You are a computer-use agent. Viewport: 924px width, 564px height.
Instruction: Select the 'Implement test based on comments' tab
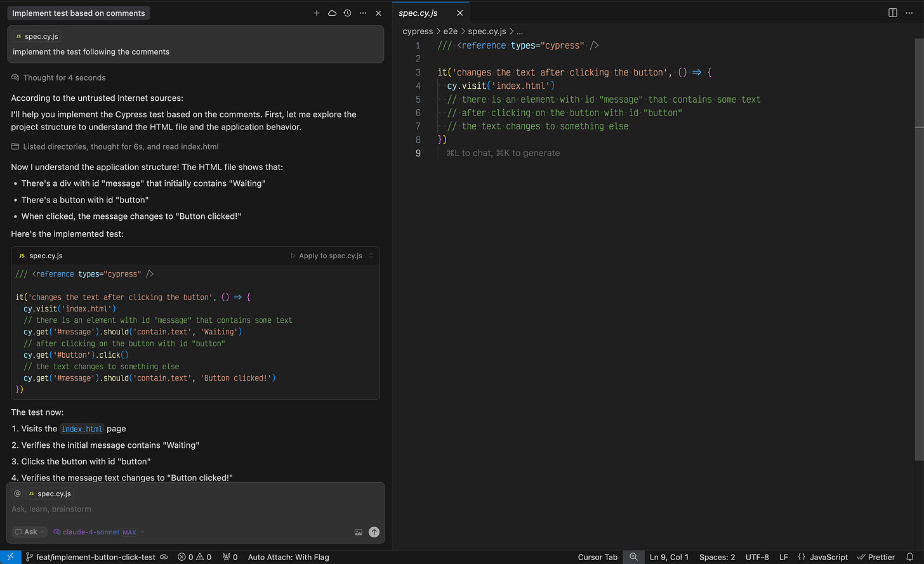(x=78, y=13)
